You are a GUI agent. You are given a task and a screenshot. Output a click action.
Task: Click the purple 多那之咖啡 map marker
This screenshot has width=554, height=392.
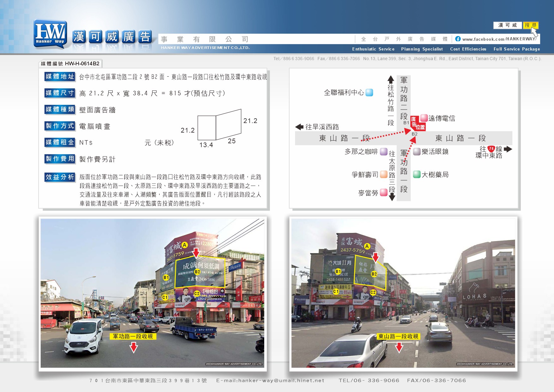coord(384,151)
